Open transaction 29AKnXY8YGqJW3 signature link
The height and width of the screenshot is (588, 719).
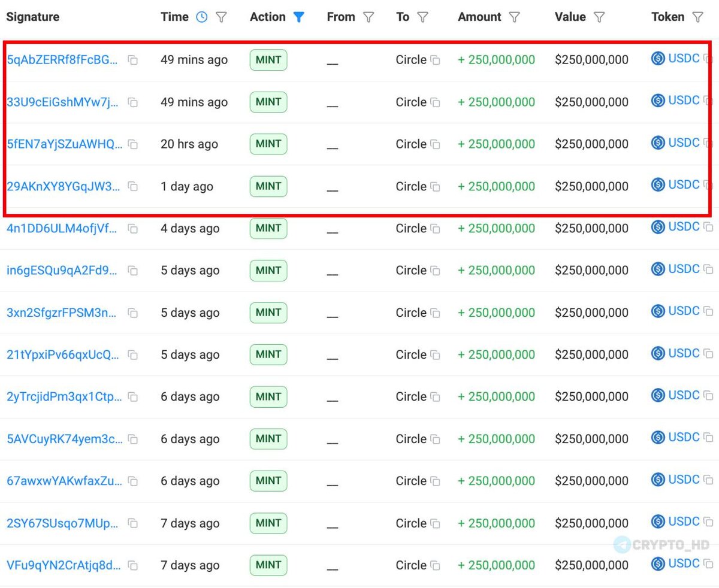(x=63, y=186)
